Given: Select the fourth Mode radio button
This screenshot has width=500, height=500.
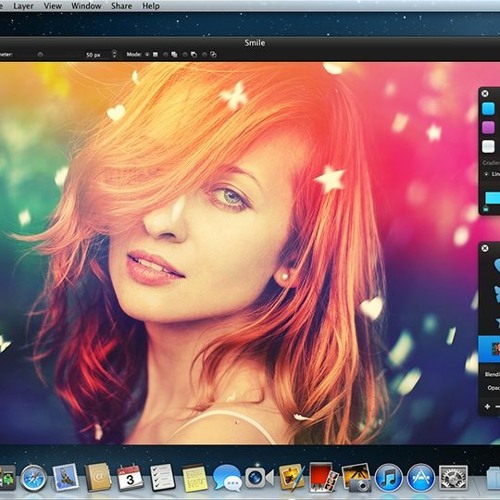Looking at the screenshot, I should 205,54.
